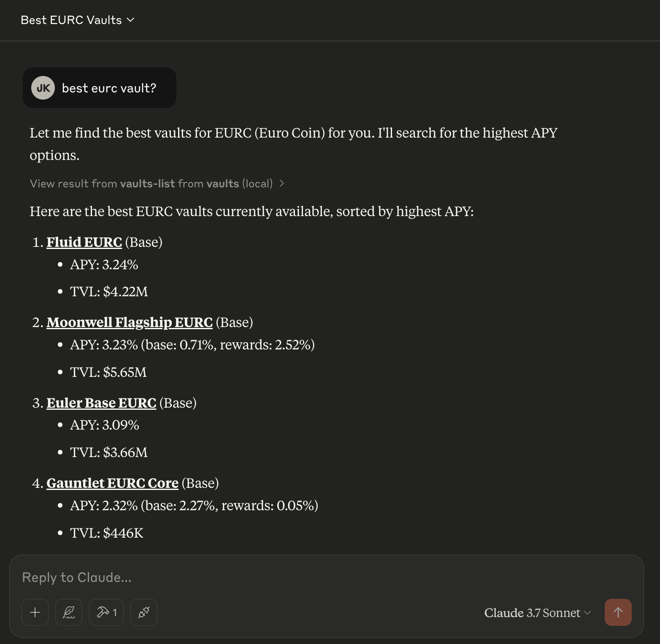This screenshot has height=644, width=660.
Task: Follow the Euler Base EURC link
Action: click(101, 403)
